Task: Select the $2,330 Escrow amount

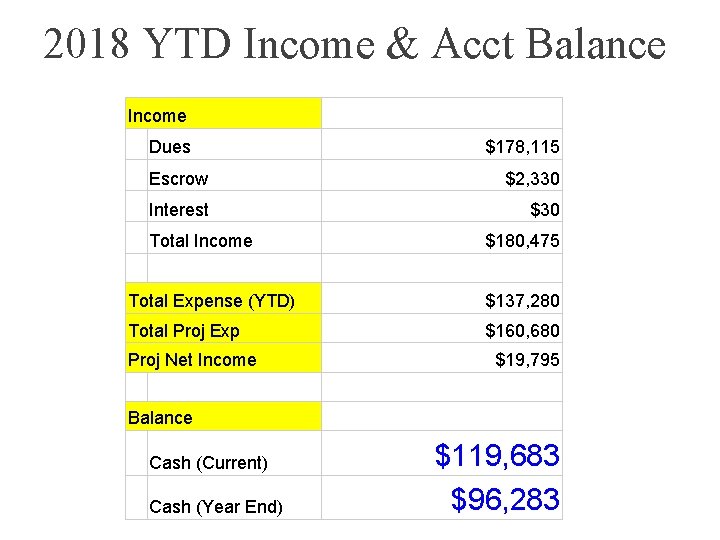Action: tap(532, 179)
